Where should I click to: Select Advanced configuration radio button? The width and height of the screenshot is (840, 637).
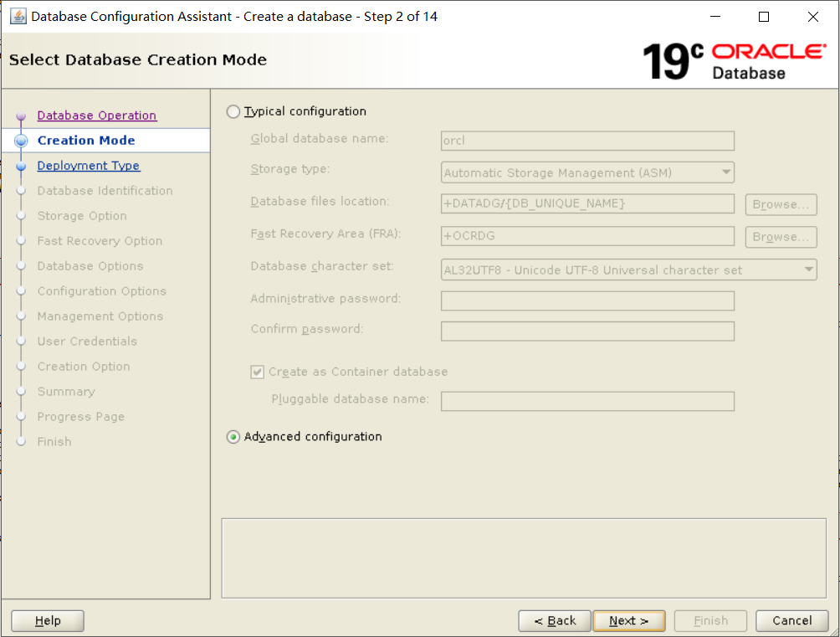pos(233,437)
